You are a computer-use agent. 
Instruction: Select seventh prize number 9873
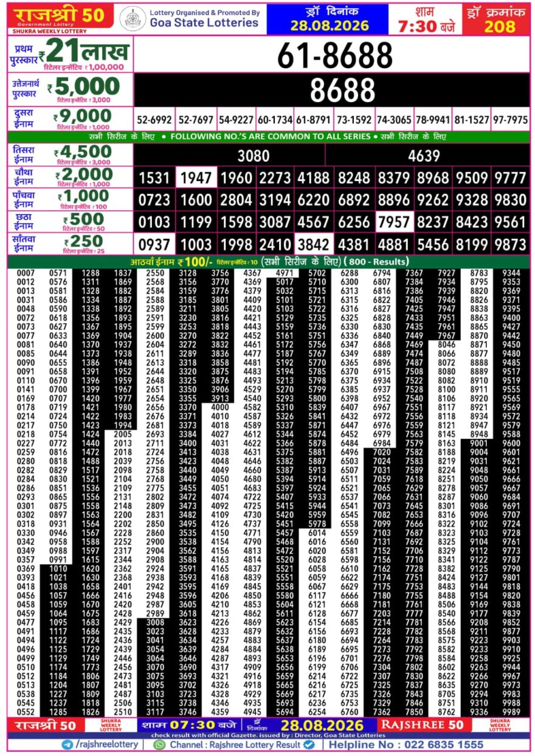(511, 244)
